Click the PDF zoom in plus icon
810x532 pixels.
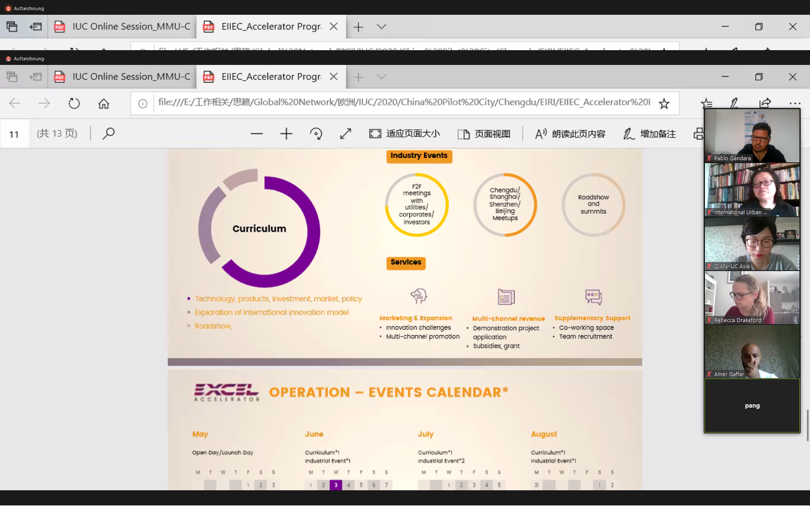(286, 134)
